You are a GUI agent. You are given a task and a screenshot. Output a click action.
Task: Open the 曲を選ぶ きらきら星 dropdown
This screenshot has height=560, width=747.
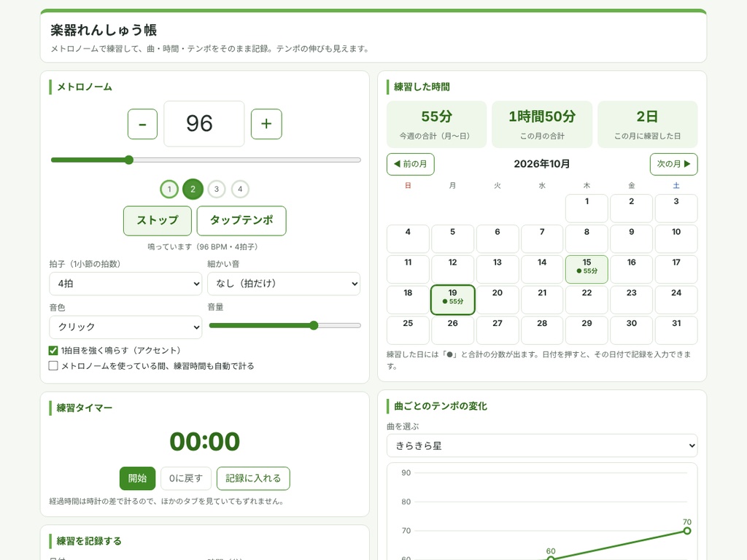pyautogui.click(x=542, y=446)
